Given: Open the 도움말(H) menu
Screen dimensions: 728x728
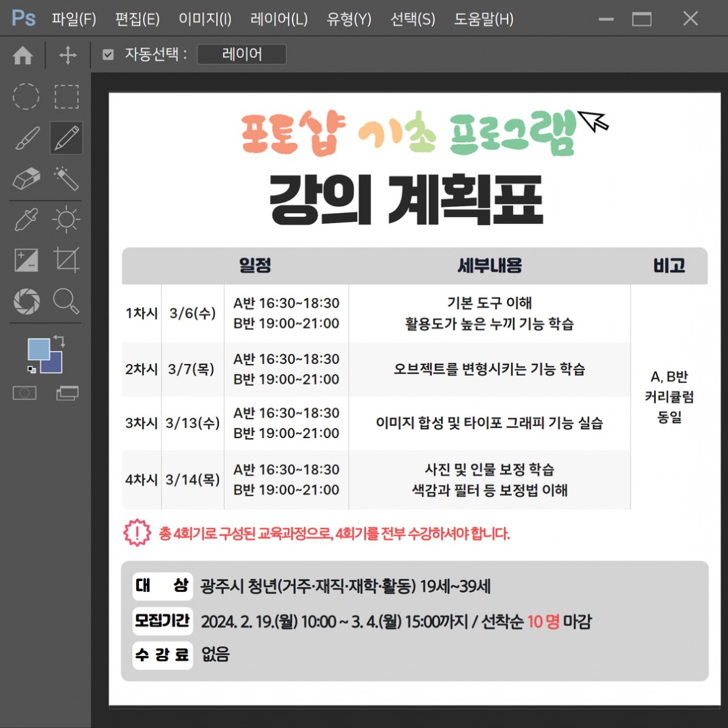Looking at the screenshot, I should click(x=483, y=19).
